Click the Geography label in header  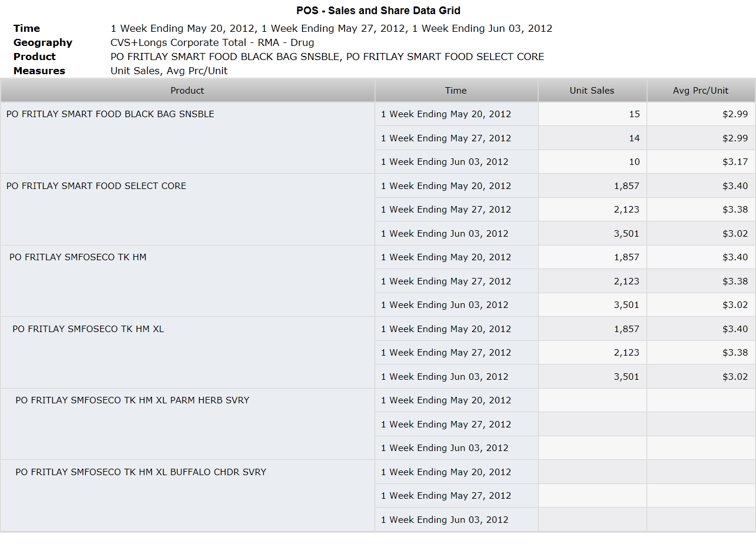coord(43,42)
